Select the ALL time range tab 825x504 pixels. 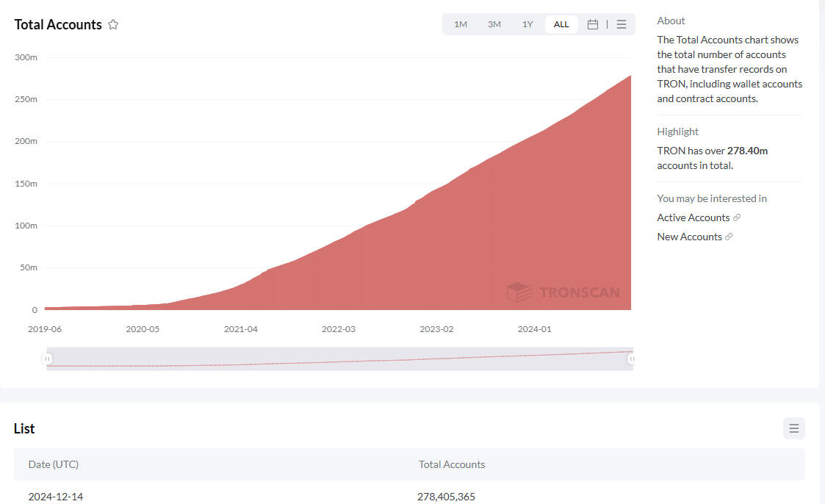point(561,24)
